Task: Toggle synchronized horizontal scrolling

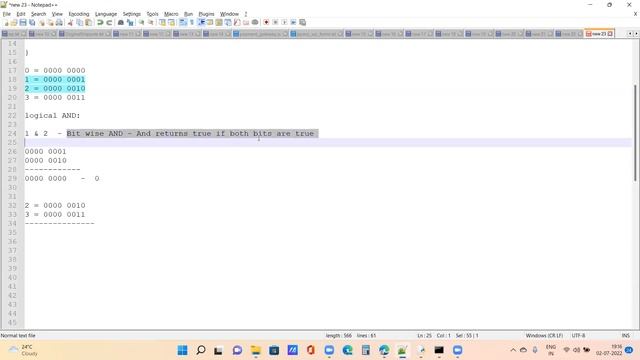Action: pos(171,22)
